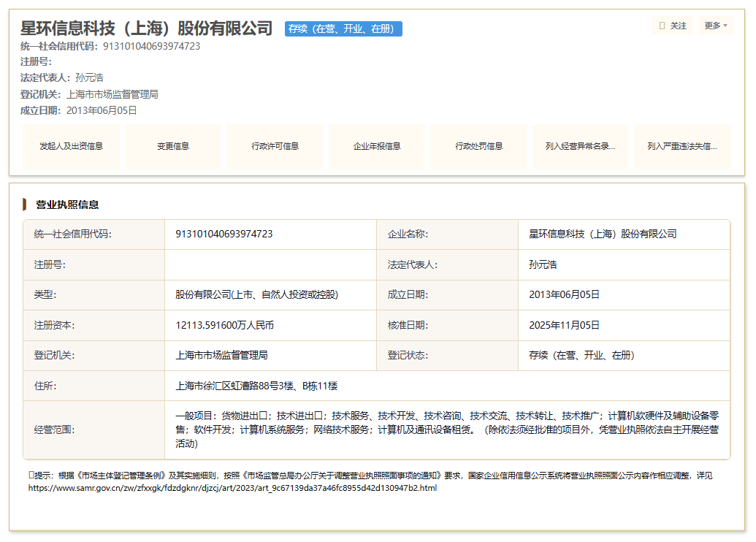This screenshot has width=756, height=542.
Task: Click the 更多 dropdown arrow
Action: tap(725, 26)
